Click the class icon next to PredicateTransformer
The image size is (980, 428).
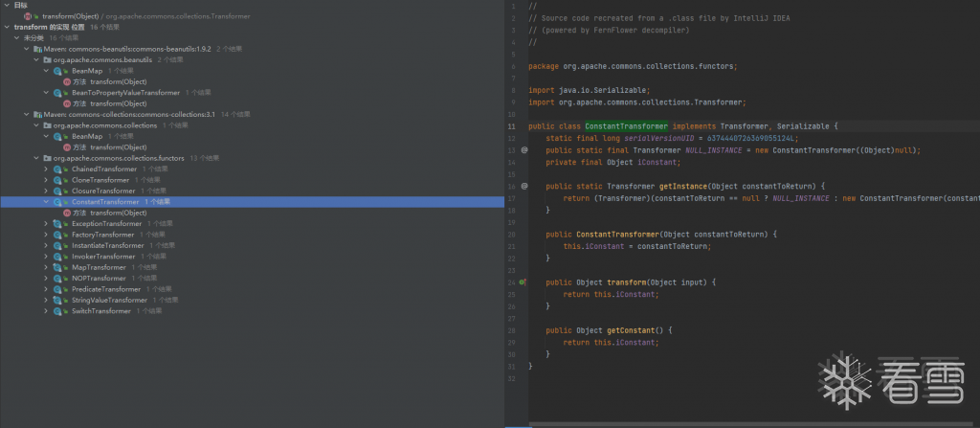pos(58,289)
